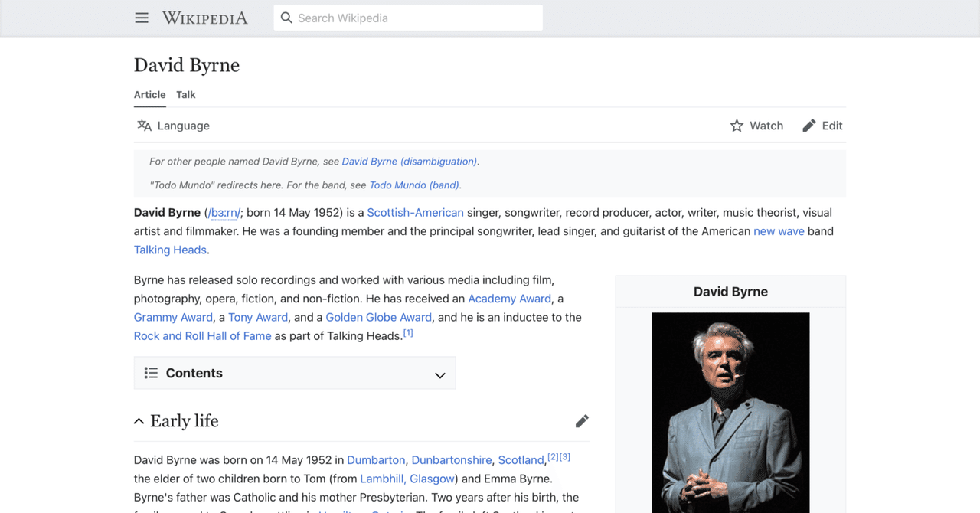
Task: Open the hamburger main menu
Action: click(142, 18)
